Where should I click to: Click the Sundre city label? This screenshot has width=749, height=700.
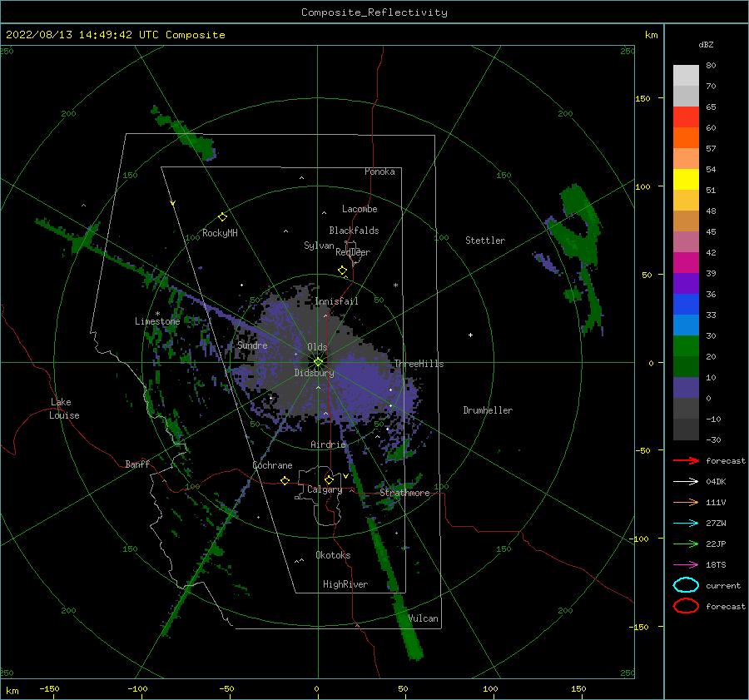(252, 345)
